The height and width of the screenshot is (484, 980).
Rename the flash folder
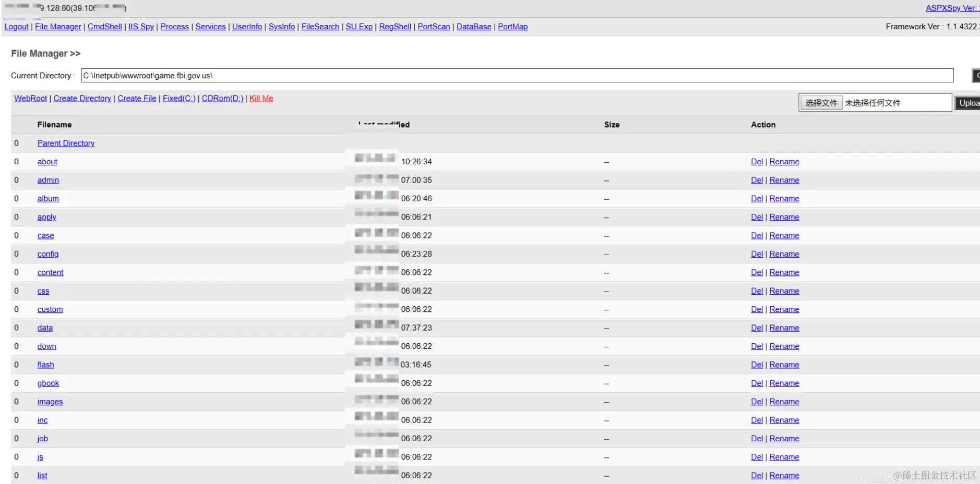[784, 365]
